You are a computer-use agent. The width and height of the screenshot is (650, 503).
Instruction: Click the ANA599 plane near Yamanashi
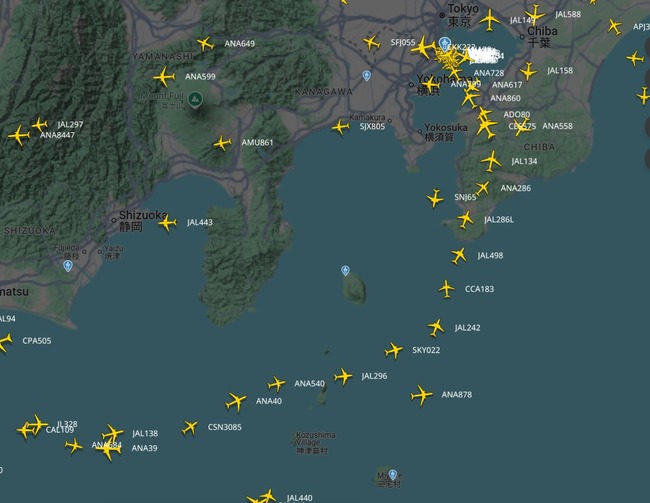coord(164,77)
